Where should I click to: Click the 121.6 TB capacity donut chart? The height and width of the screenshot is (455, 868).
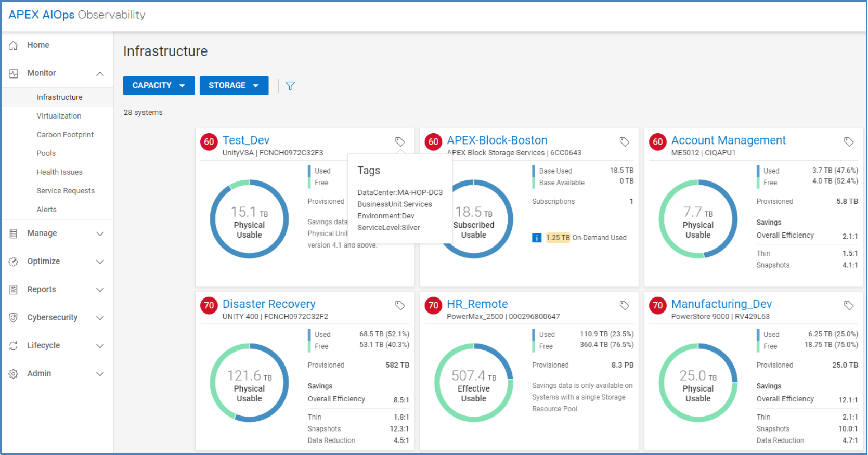[x=249, y=383]
